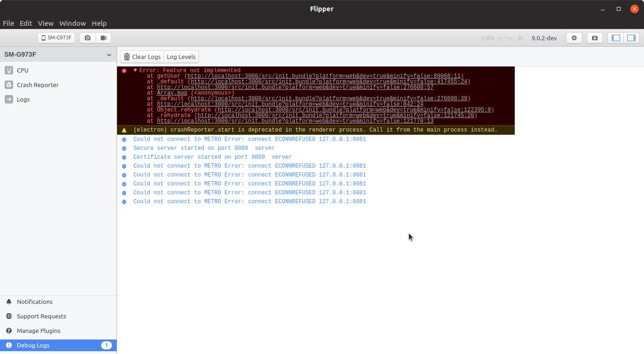644x354 pixels.
Task: Toggle the left sidebar visibility
Action: [x=615, y=37]
